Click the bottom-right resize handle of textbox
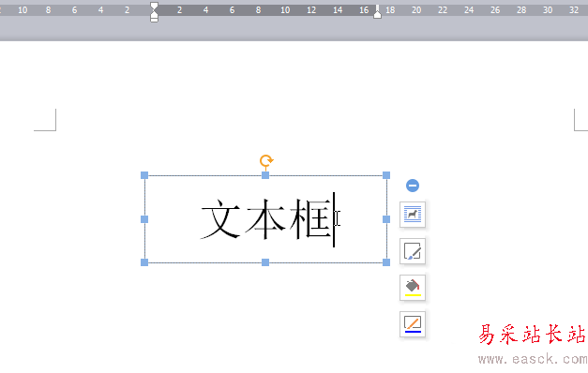588x373 pixels. (386, 262)
